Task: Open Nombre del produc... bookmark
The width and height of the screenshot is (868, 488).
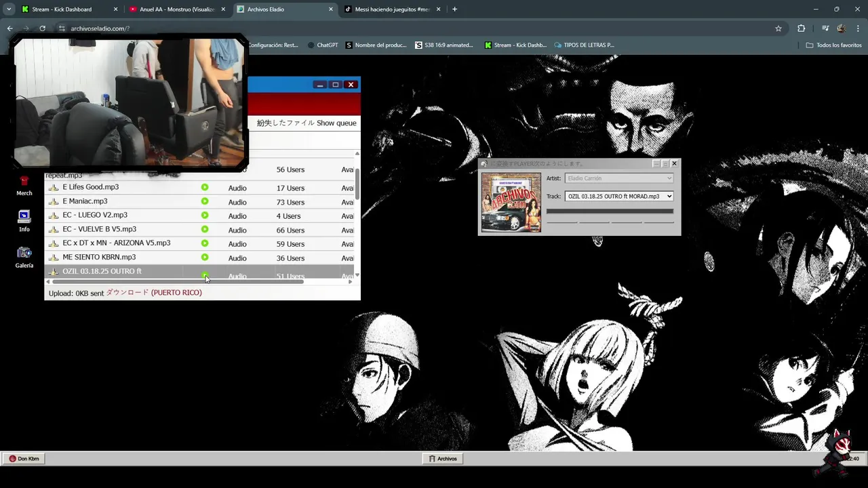Action: point(376,45)
